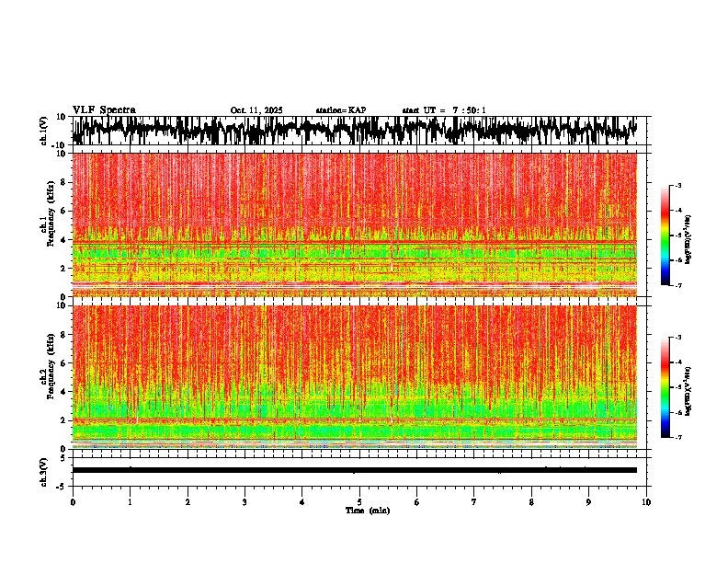Click the '-7' value on ch.2 colorbar

pos(677,437)
